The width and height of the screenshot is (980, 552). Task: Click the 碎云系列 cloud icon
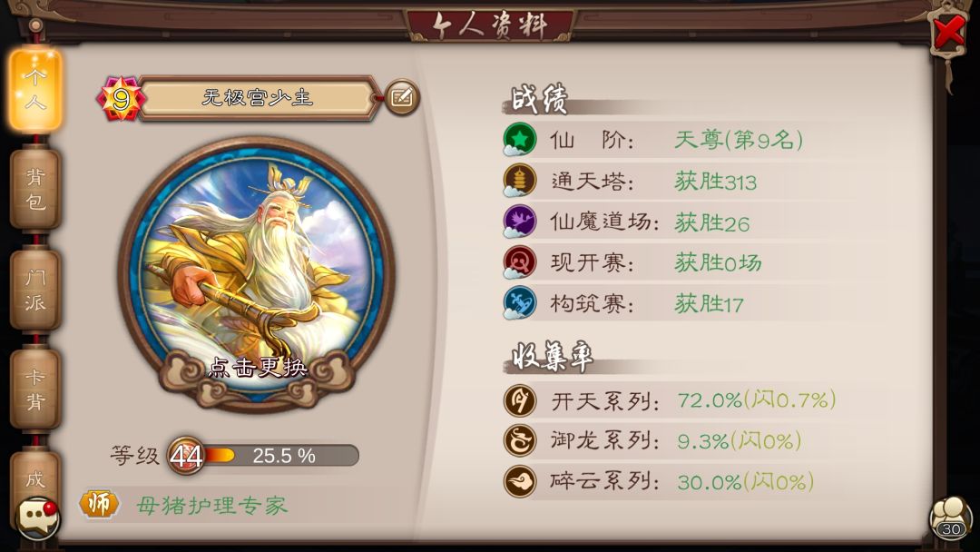coord(520,481)
